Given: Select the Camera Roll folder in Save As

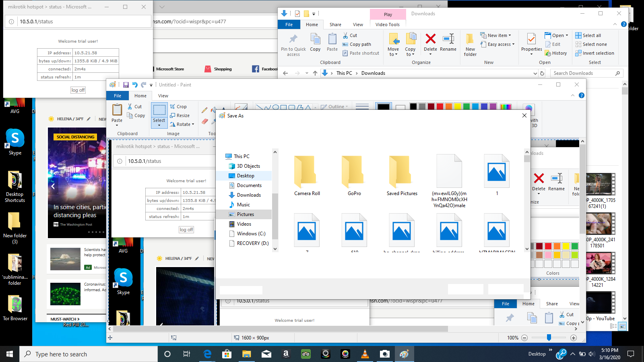Looking at the screenshot, I should coord(307,176).
